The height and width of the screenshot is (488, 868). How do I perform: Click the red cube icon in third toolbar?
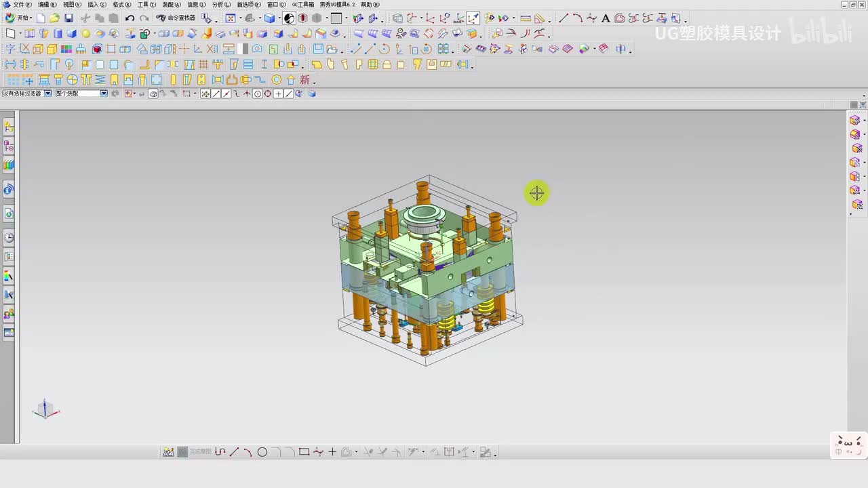pyautogui.click(x=97, y=49)
